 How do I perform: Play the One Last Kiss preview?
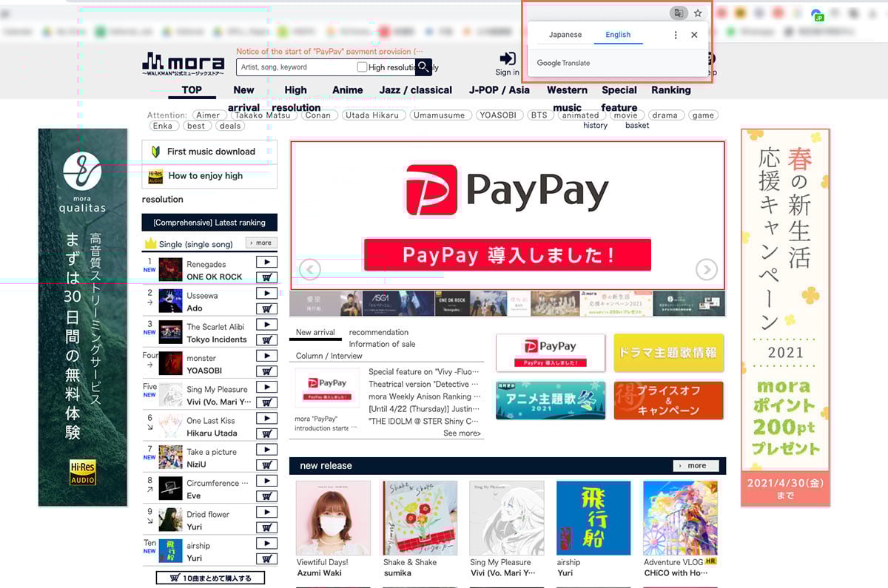click(x=266, y=419)
